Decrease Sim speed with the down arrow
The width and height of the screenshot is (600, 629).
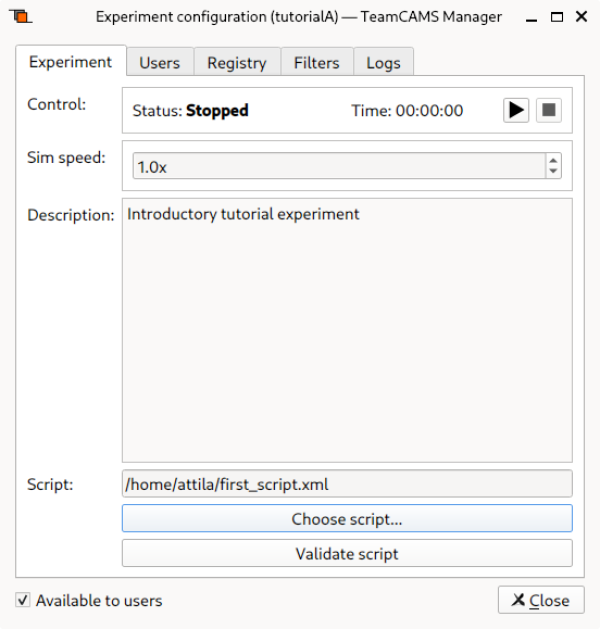pos(553,171)
